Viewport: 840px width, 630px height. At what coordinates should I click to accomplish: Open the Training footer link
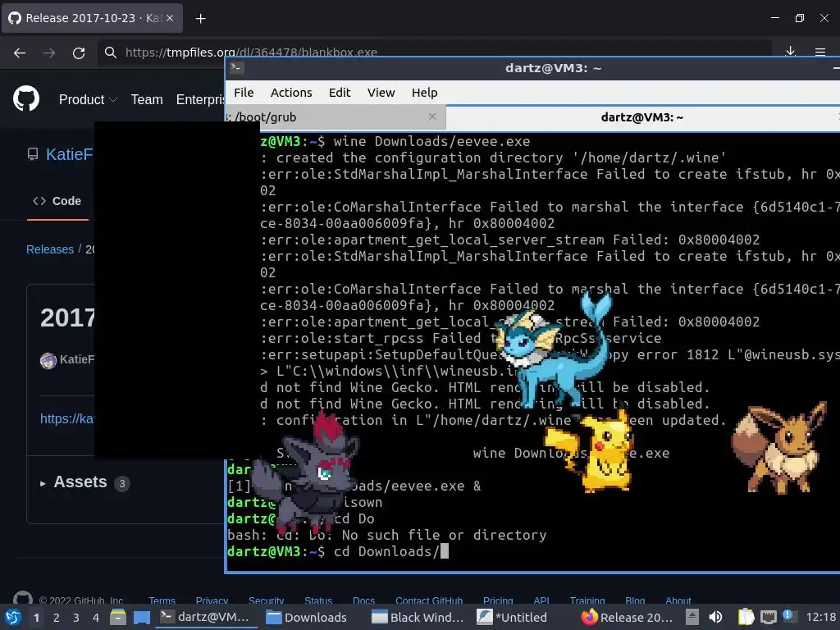click(587, 600)
